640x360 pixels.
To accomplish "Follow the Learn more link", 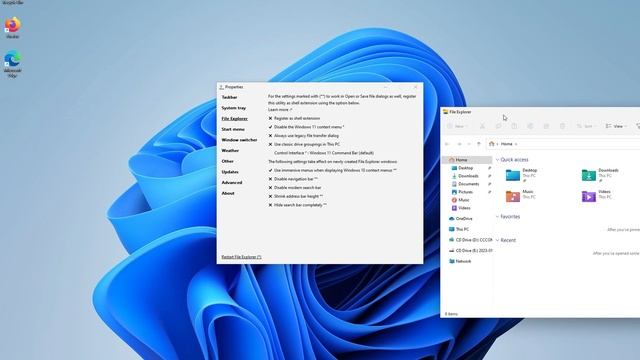I will [x=280, y=110].
